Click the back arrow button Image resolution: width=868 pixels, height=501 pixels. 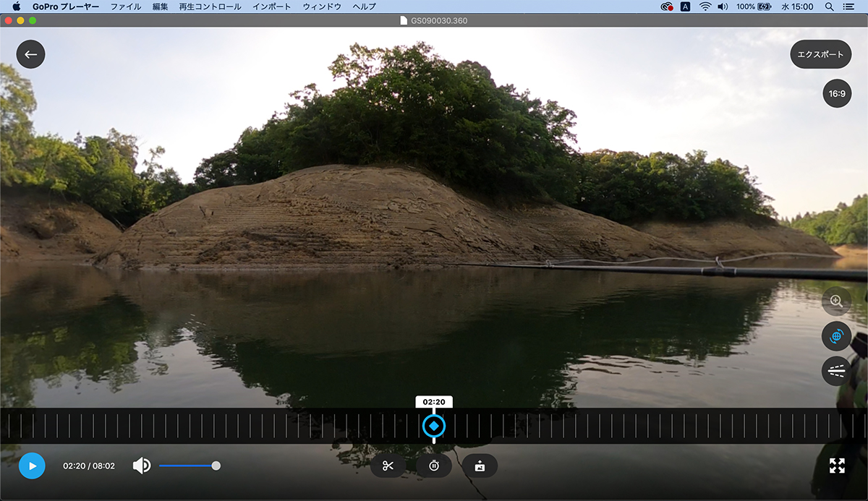(30, 54)
